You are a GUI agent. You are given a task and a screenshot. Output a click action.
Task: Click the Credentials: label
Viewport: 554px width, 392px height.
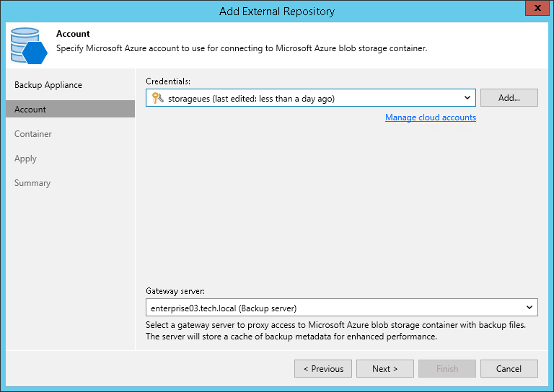[168, 81]
